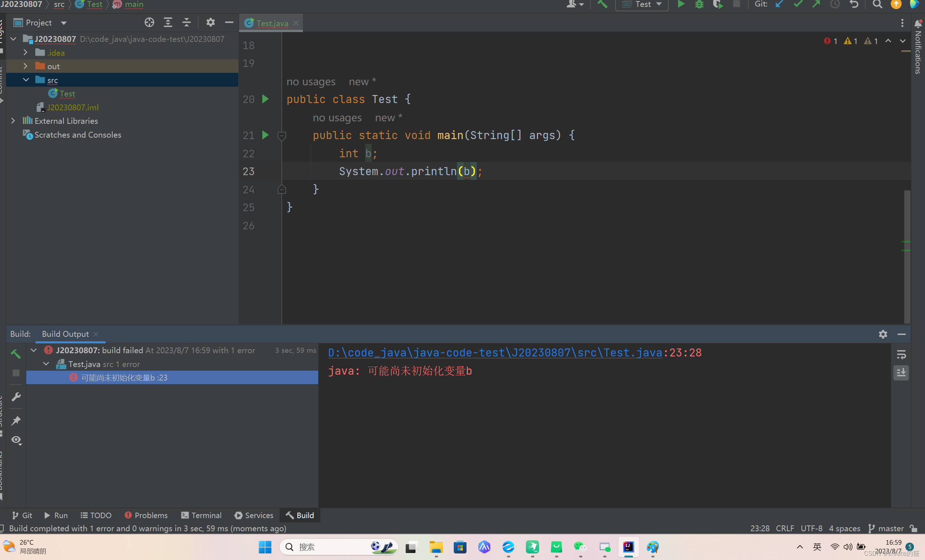Viewport: 925px width, 560px height.
Task: Toggle scroll to end in build output
Action: (x=901, y=372)
